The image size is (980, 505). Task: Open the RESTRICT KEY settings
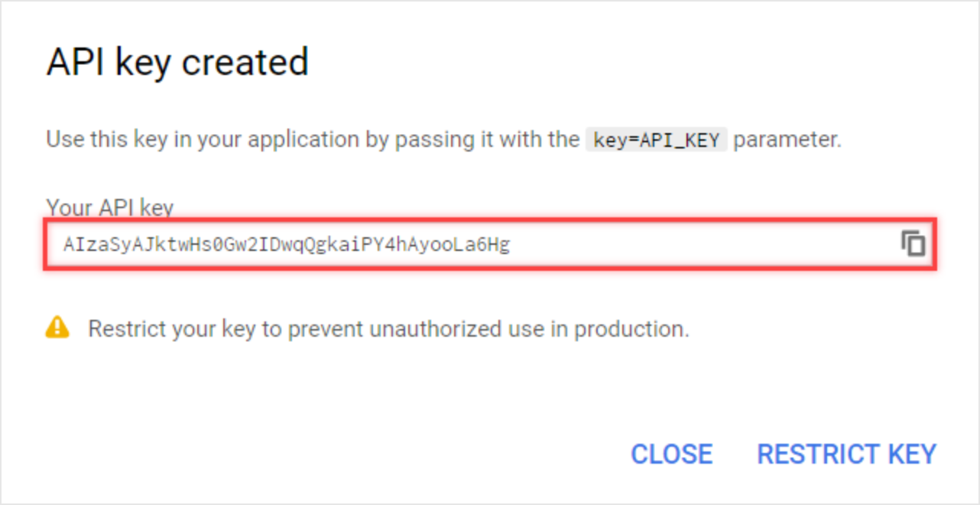[846, 454]
